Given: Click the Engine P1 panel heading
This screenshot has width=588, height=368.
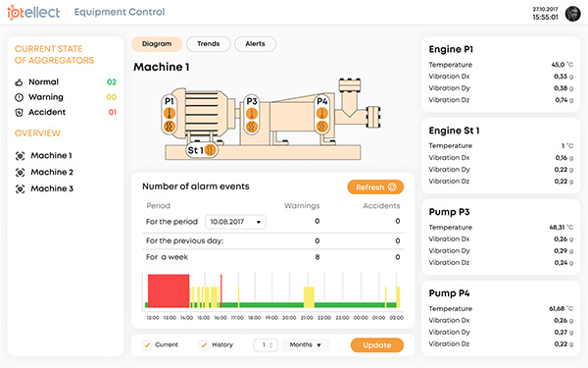Looking at the screenshot, I should pos(451,49).
